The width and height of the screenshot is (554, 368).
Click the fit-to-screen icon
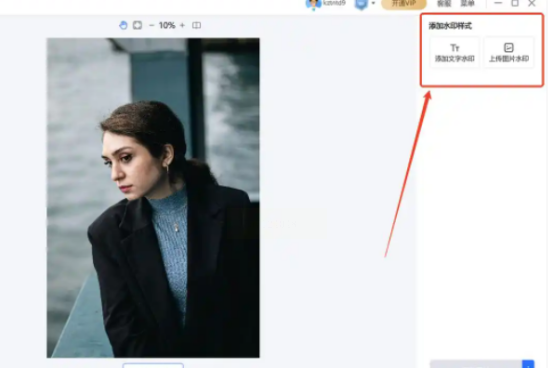click(x=137, y=25)
